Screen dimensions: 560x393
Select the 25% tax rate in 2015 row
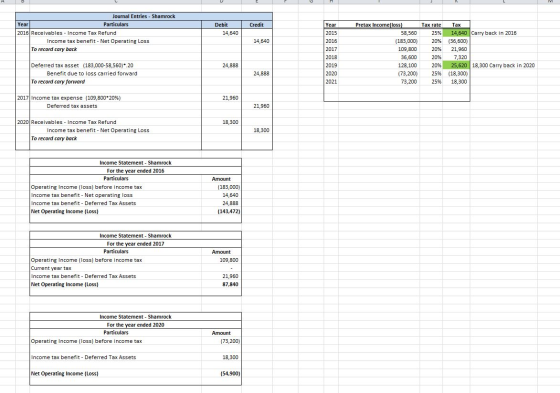point(436,33)
